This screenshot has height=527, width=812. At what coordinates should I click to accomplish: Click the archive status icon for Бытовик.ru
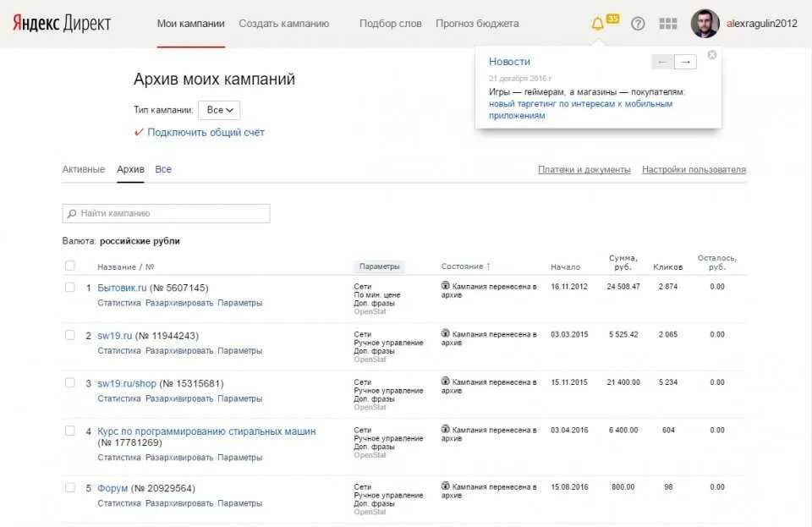click(446, 285)
